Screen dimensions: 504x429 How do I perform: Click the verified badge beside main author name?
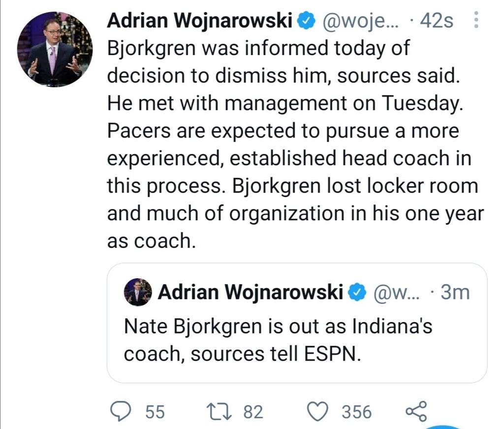point(305,21)
